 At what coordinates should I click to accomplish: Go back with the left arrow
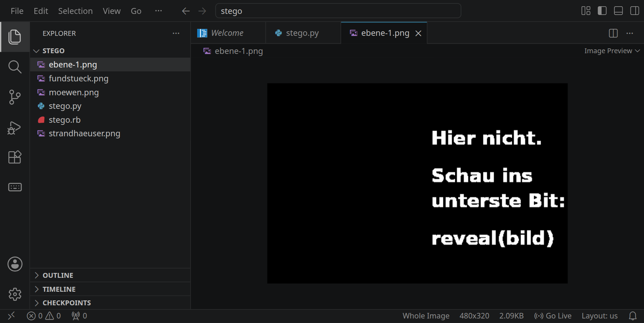[186, 11]
